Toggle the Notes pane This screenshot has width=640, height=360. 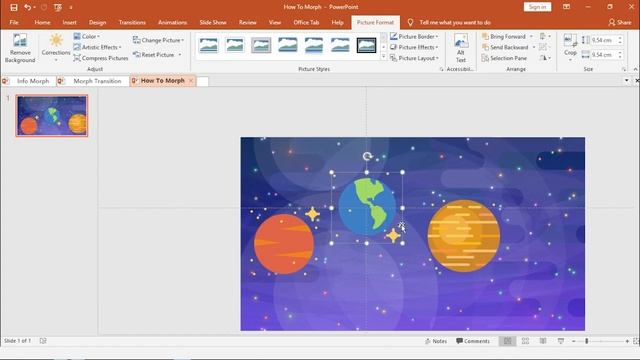point(436,341)
